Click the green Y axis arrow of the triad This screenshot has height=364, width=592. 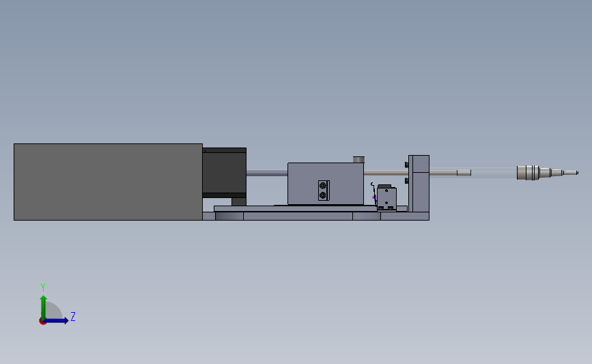pos(44,307)
